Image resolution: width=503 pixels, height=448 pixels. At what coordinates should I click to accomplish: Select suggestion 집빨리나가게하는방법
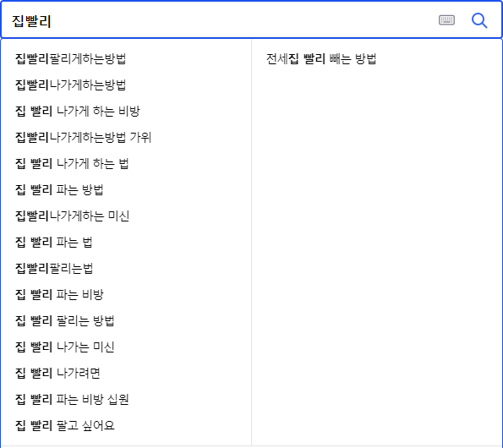(70, 85)
